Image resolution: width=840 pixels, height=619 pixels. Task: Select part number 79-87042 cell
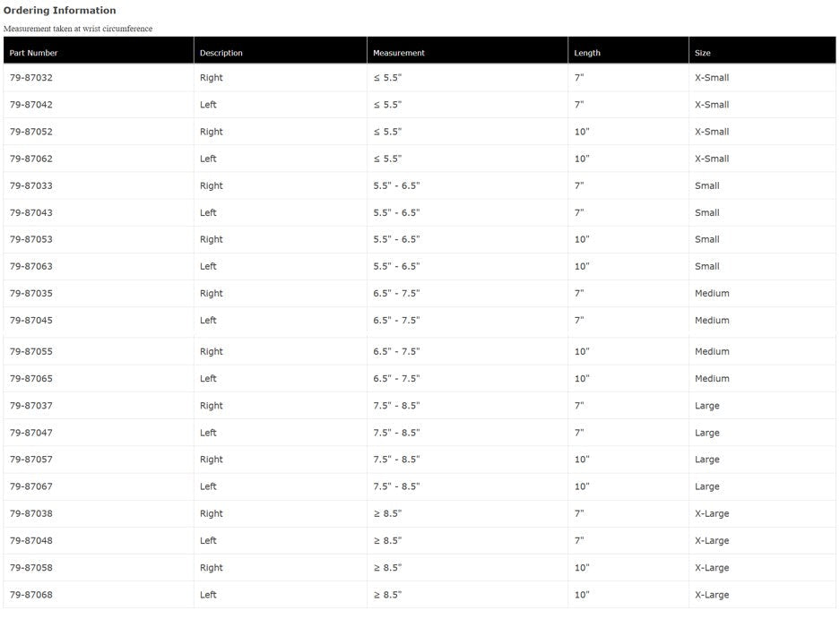tap(31, 105)
